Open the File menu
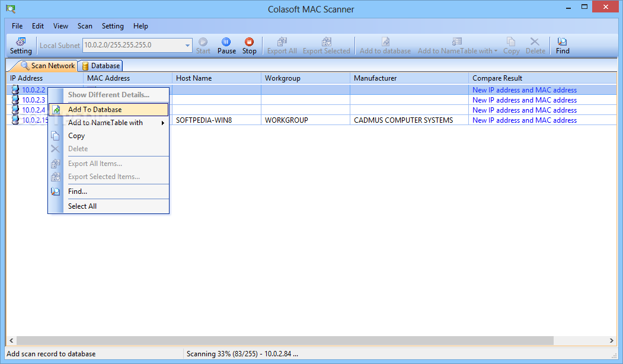623x364 pixels. pyautogui.click(x=17, y=26)
